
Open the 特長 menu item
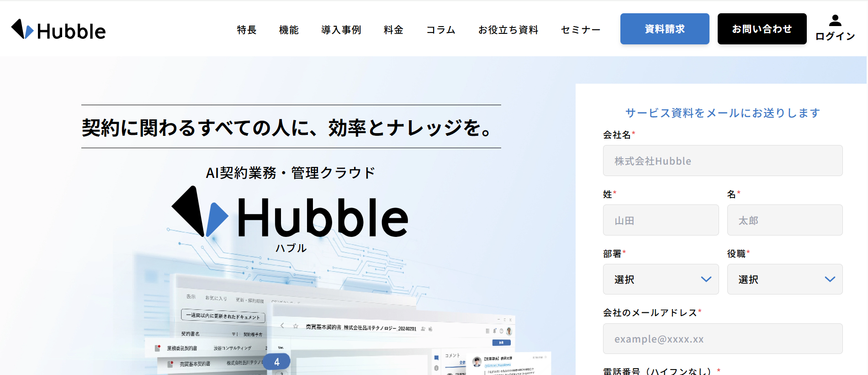click(x=247, y=30)
